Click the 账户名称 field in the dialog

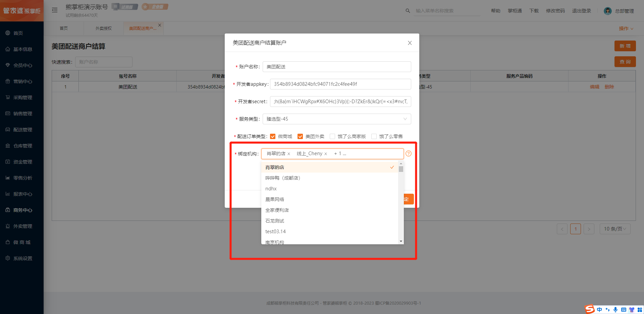pos(337,67)
